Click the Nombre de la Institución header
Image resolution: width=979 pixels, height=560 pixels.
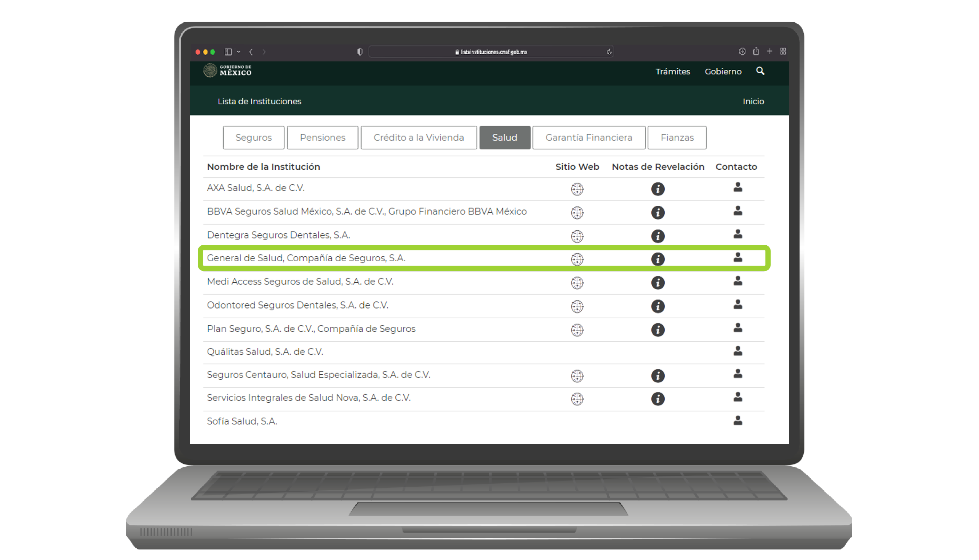click(x=264, y=167)
